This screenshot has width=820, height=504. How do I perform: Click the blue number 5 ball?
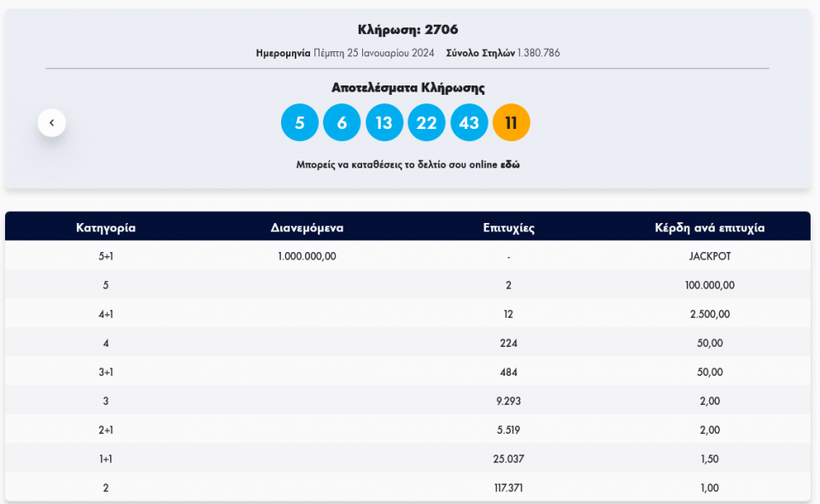coord(300,123)
